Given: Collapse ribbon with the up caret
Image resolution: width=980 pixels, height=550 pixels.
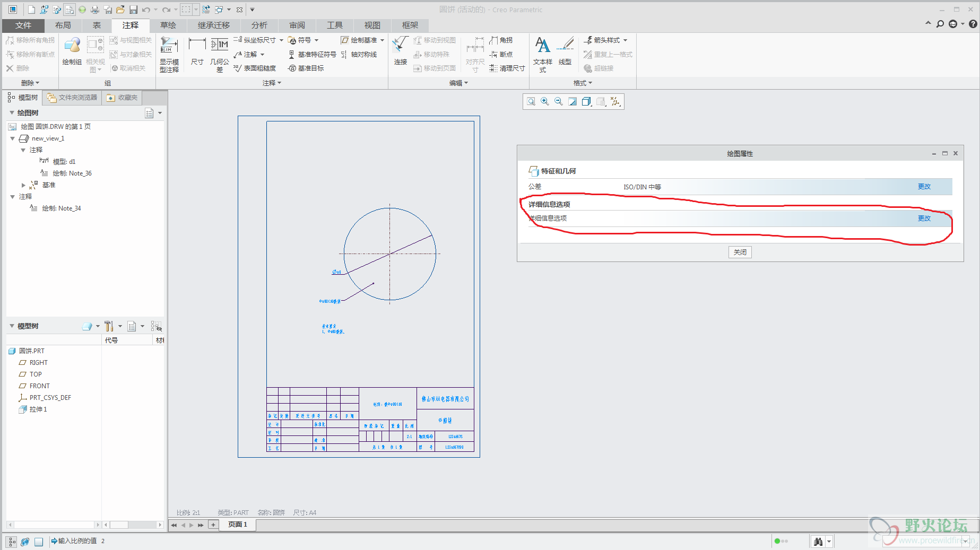Looking at the screenshot, I should click(928, 23).
